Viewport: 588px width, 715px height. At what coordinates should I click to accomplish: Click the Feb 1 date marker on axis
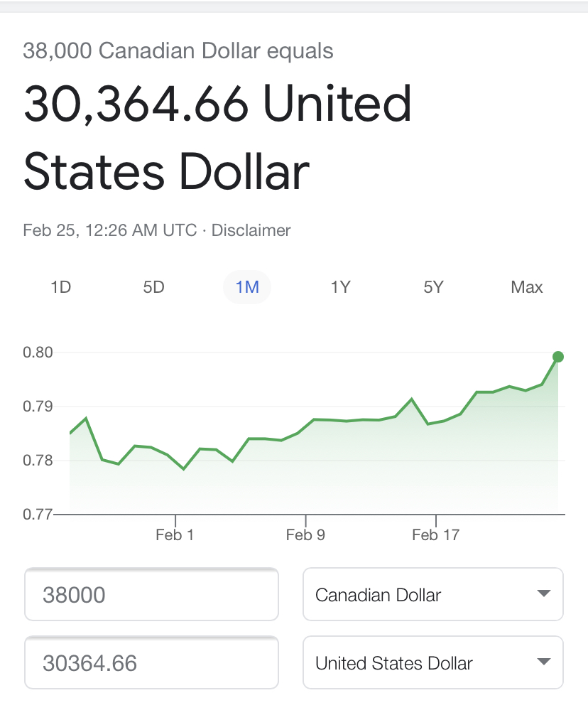[175, 534]
